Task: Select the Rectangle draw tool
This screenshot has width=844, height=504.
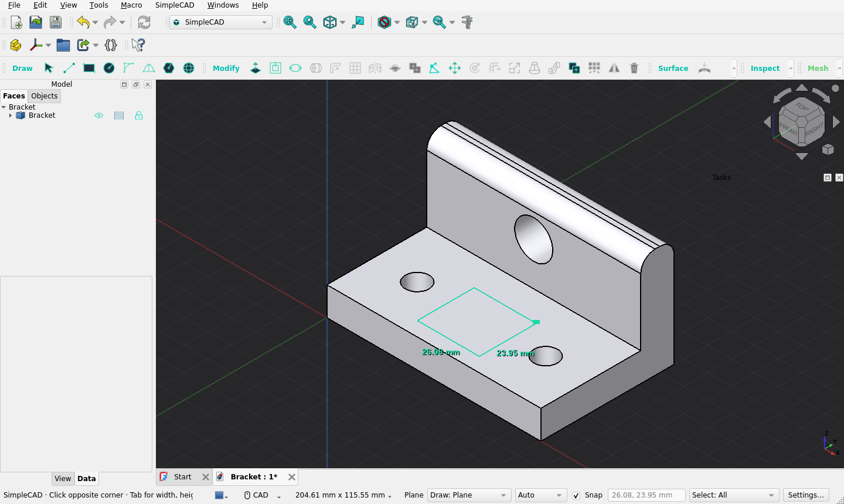Action: point(89,68)
